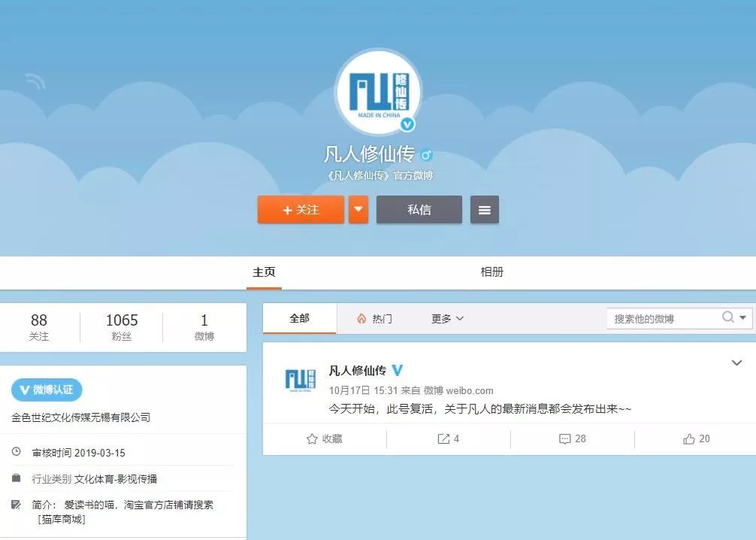The image size is (756, 540).
Task: Open the search options arrow beside magnifier
Action: 743,317
